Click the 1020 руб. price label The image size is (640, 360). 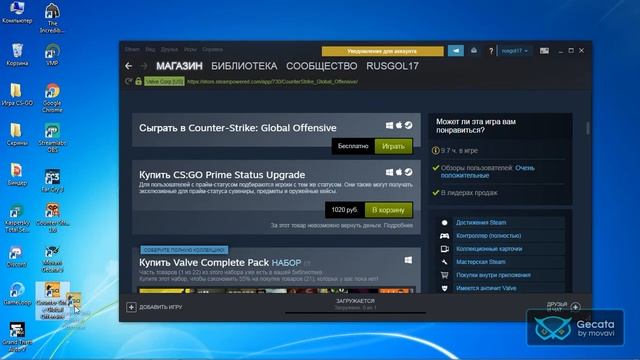point(345,210)
